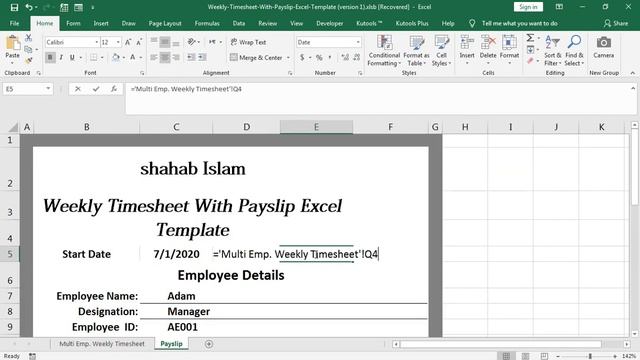Image resolution: width=640 pixels, height=360 pixels.
Task: Toggle Underline formatting
Action: 72,58
